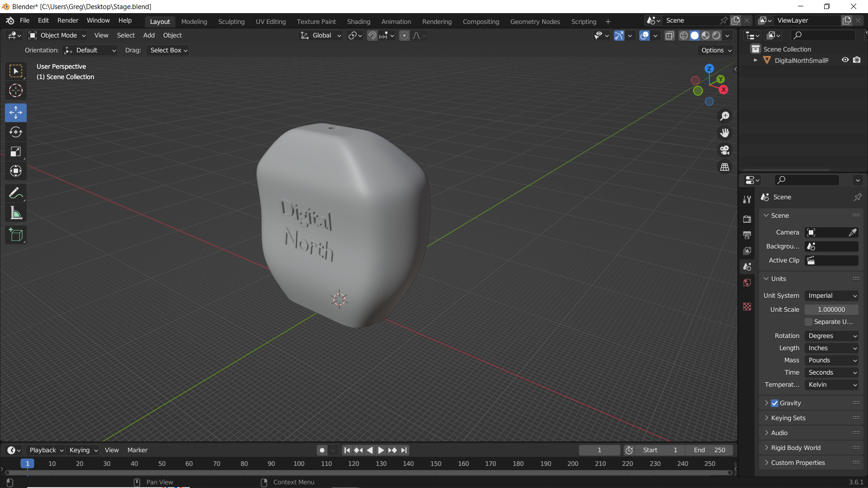Activate the Rotate tool

[16, 132]
